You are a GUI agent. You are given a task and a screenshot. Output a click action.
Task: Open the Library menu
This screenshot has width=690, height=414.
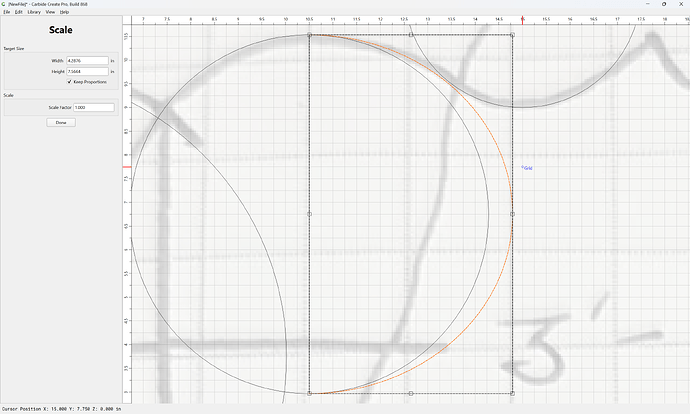tap(34, 12)
